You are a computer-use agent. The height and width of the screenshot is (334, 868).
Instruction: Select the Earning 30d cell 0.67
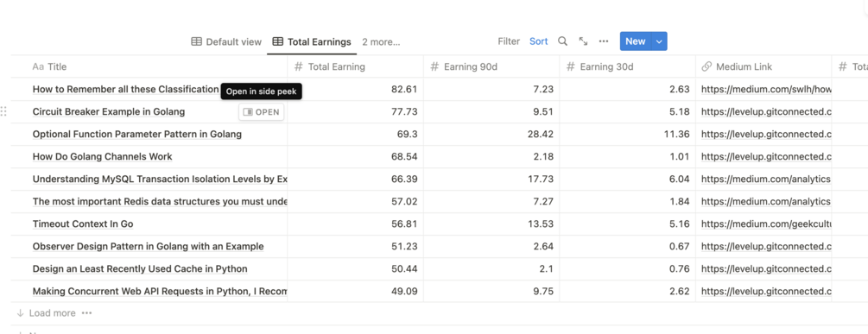tap(628, 246)
